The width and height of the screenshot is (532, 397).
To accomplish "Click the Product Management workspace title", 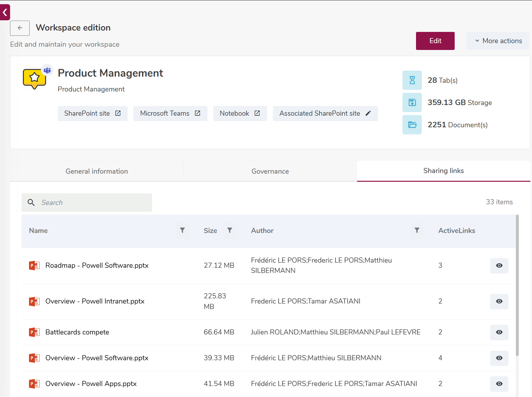I will [x=111, y=73].
